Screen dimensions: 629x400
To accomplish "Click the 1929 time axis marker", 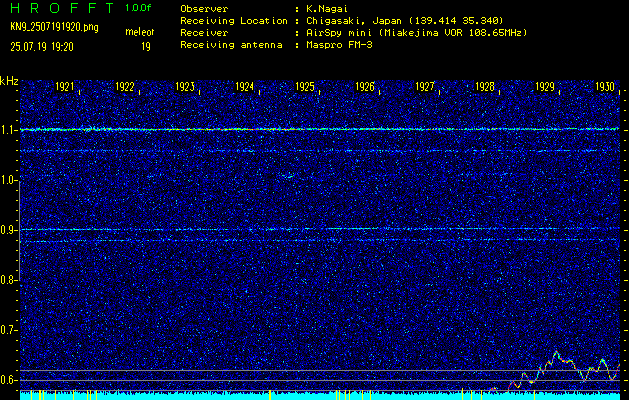I will (x=545, y=86).
